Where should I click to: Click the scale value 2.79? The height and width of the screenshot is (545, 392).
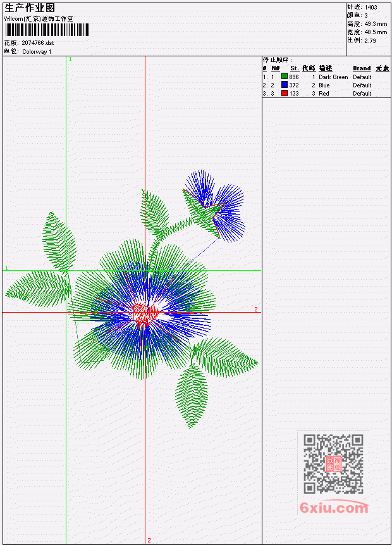tap(370, 41)
